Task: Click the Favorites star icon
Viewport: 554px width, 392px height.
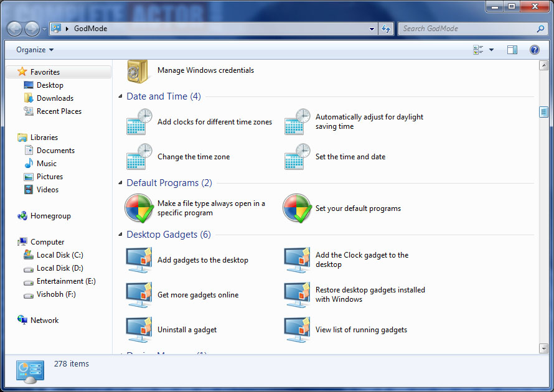Action: [22, 72]
